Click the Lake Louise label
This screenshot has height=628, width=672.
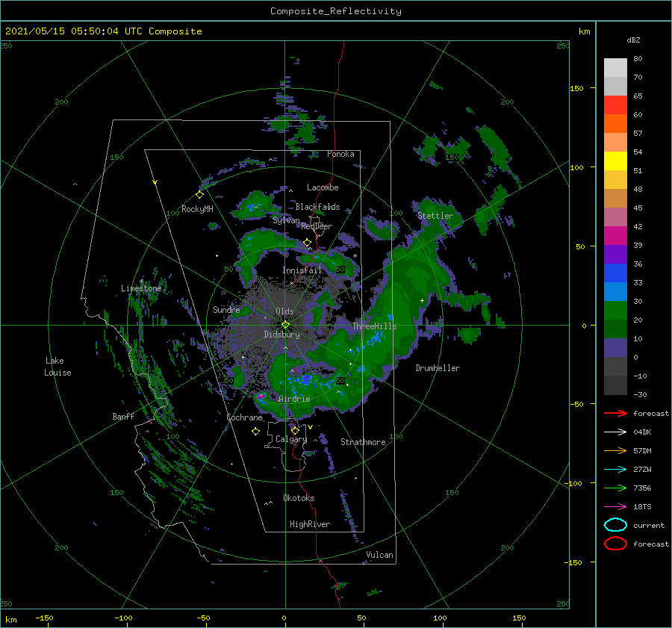point(57,367)
